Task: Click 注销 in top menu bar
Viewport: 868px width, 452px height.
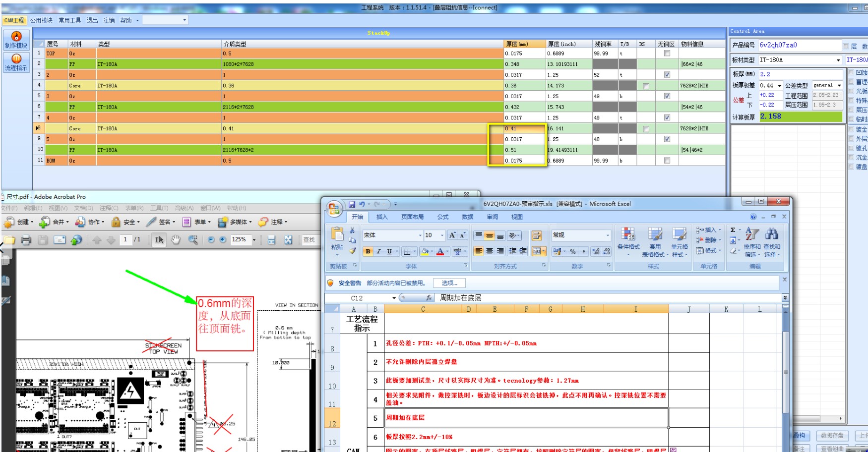Action: (x=109, y=20)
